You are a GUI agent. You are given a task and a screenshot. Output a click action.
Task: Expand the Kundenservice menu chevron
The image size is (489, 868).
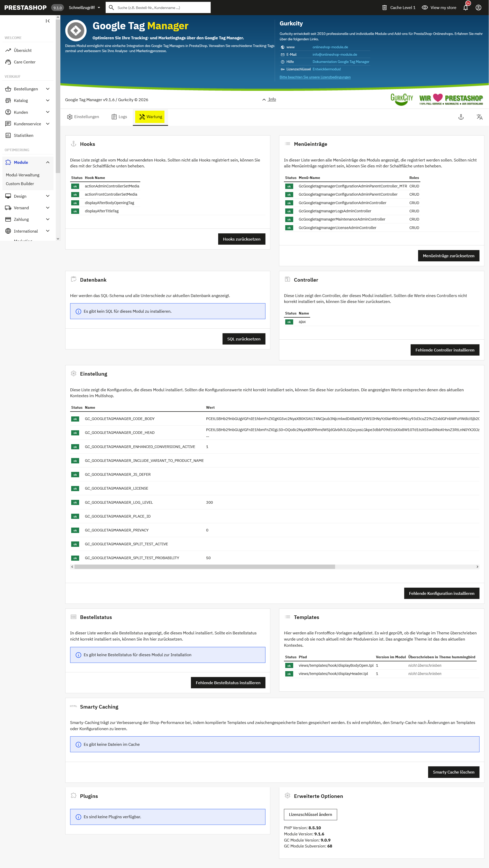[48, 124]
